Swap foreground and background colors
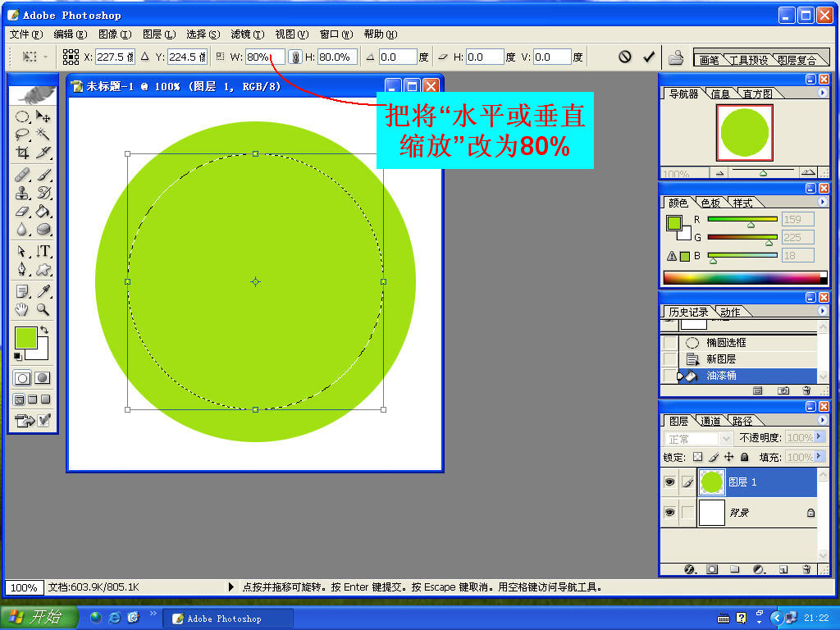 click(44, 330)
